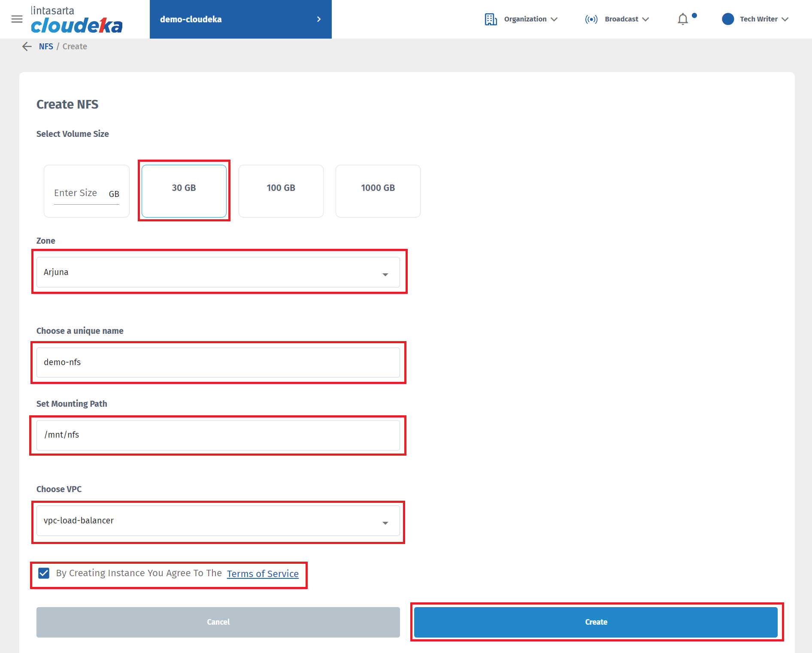
Task: Click the Lintasarta Cloudeka logo
Action: [x=76, y=20]
